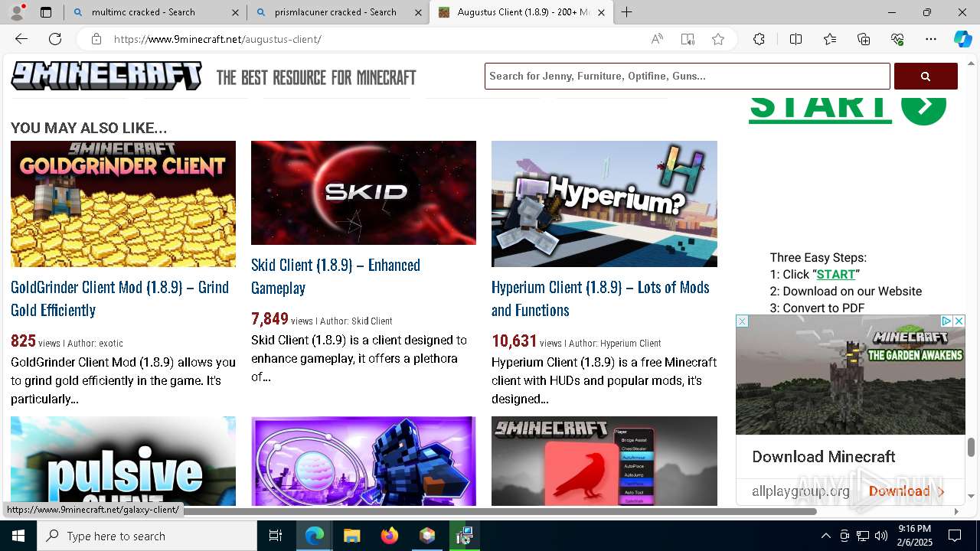980x551 pixels.
Task: Click 'Download Minecraft' ad heading
Action: point(823,457)
